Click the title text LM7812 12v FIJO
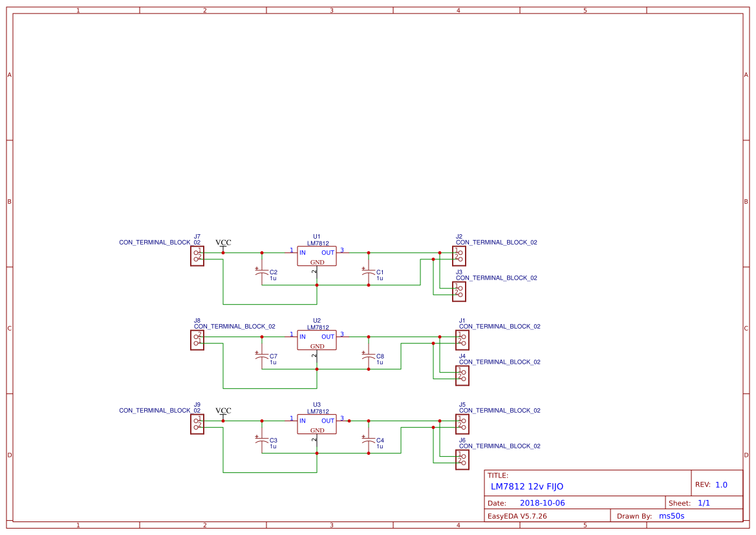The height and width of the screenshot is (535, 756). pyautogui.click(x=528, y=486)
